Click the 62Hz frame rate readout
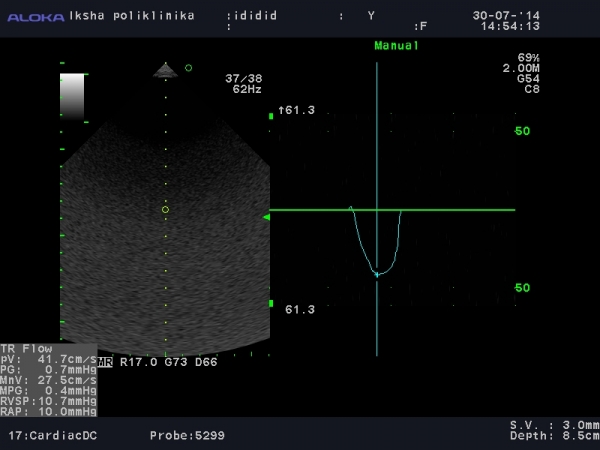 click(246, 89)
